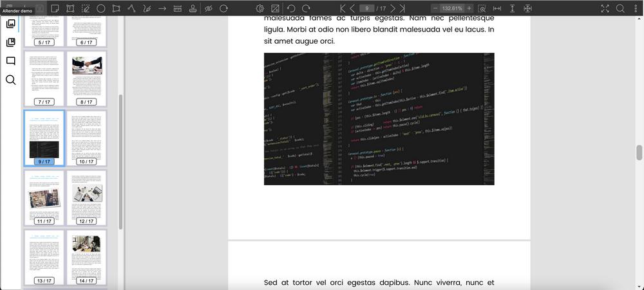644x290 pixels.
Task: Go to the next page arrow
Action: coord(392,8)
